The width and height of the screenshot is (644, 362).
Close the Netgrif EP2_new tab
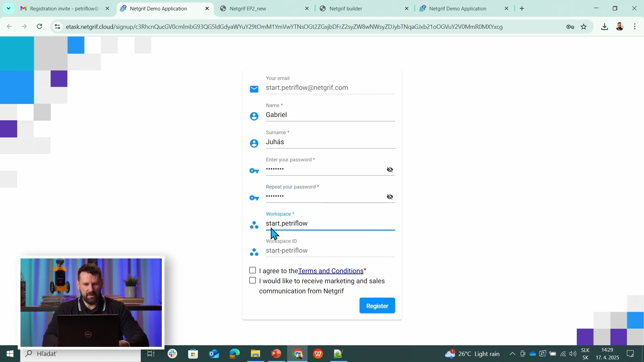(x=307, y=8)
